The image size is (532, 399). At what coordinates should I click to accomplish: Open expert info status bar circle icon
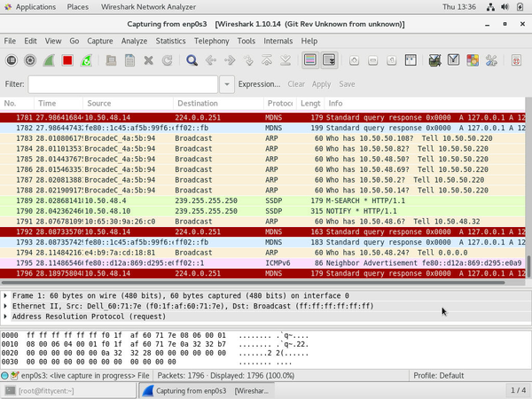coord(4,376)
